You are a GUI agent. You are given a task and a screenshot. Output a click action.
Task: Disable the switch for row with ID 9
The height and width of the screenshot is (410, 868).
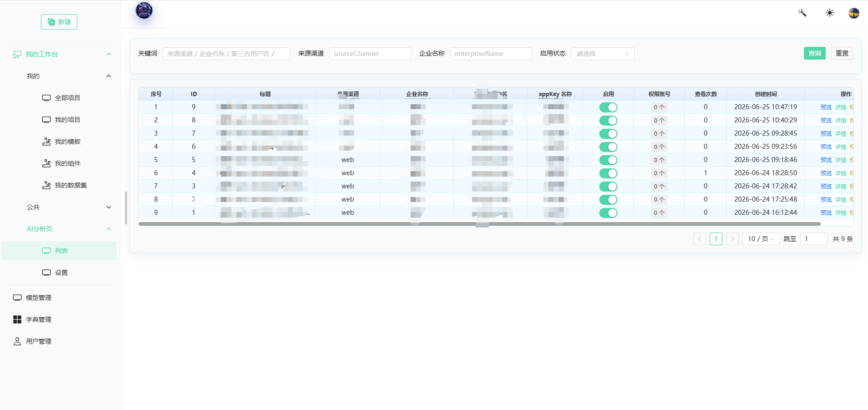click(608, 107)
